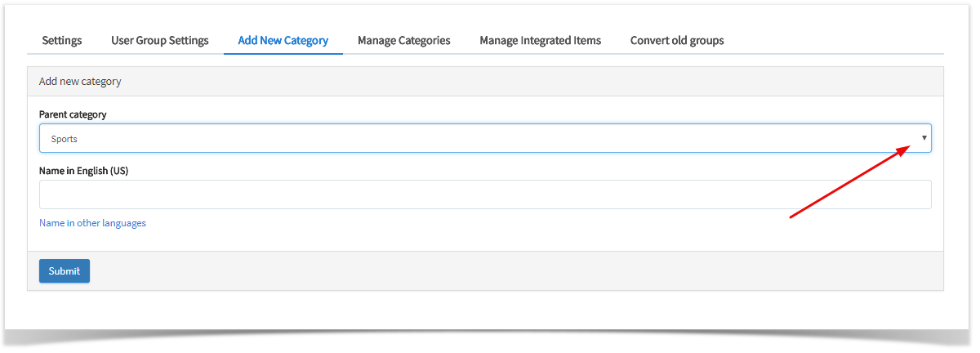Click the 'Add new category' panel heading
This screenshot has width=980, height=353.
tap(80, 82)
